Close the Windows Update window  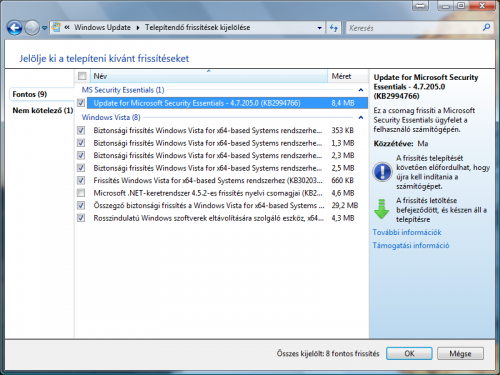coord(482,5)
